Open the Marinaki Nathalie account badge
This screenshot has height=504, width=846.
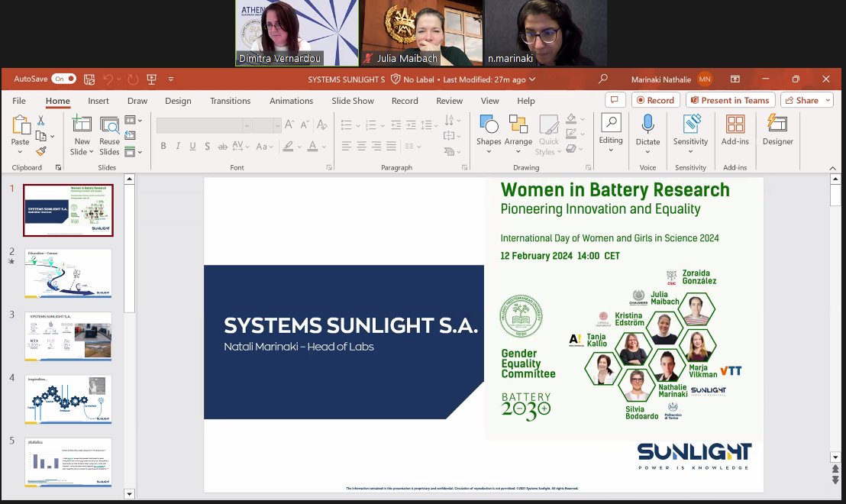[705, 79]
